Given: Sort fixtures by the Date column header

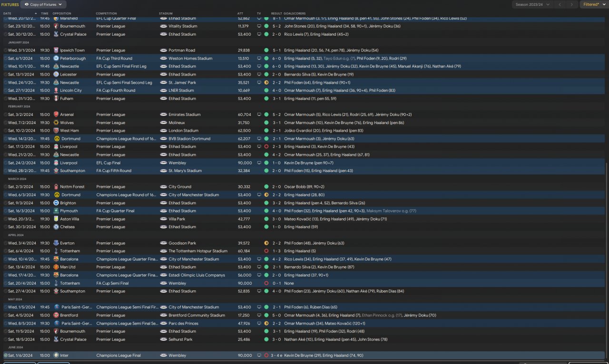Looking at the screenshot, I should 7,13.
